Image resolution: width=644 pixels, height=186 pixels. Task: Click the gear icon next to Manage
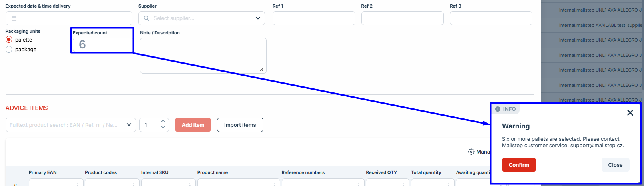(x=471, y=152)
